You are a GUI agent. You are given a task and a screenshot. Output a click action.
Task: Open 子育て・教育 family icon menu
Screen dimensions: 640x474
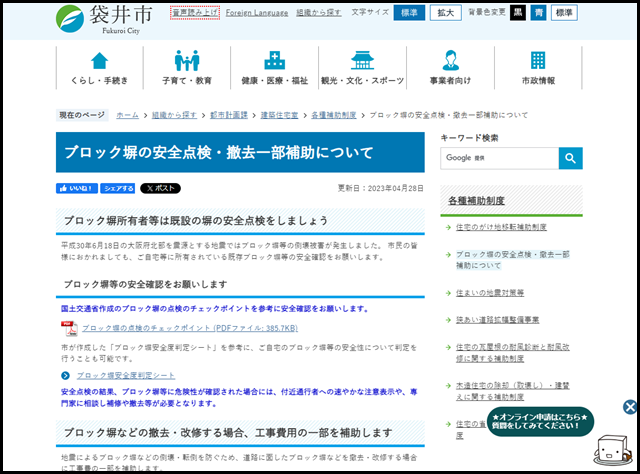click(186, 67)
